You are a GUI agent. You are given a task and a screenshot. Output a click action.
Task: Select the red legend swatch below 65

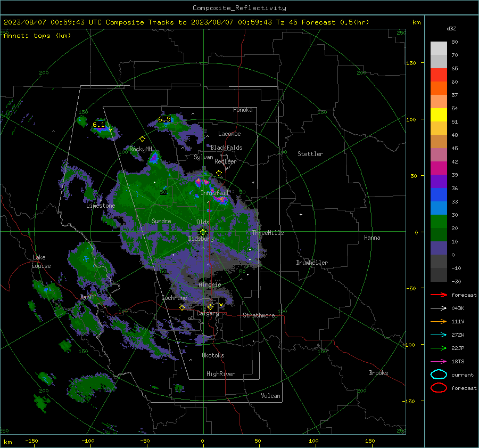coord(439,75)
